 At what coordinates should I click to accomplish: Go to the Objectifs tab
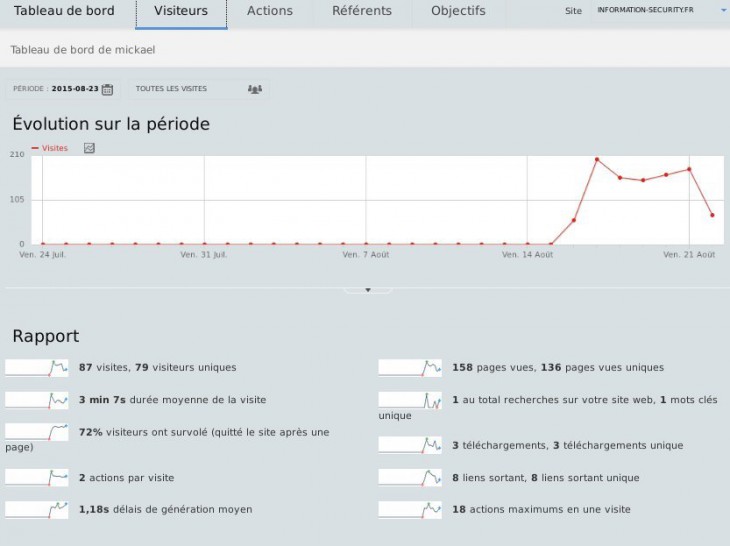pos(458,11)
